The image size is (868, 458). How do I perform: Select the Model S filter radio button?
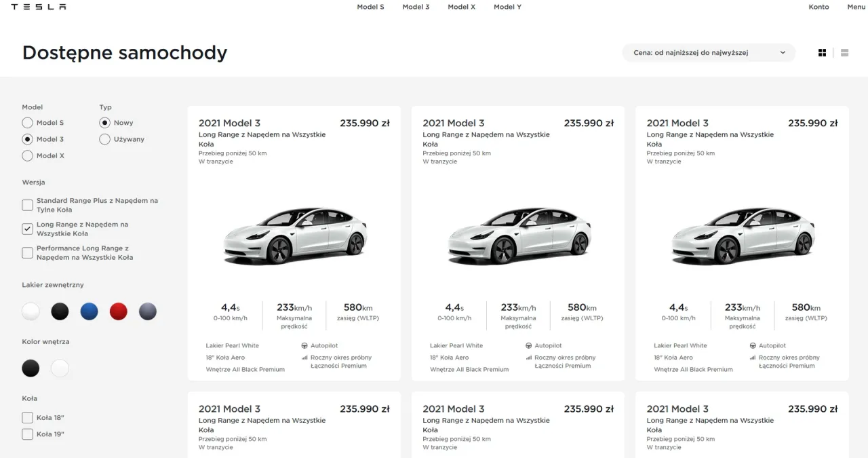[x=26, y=123]
